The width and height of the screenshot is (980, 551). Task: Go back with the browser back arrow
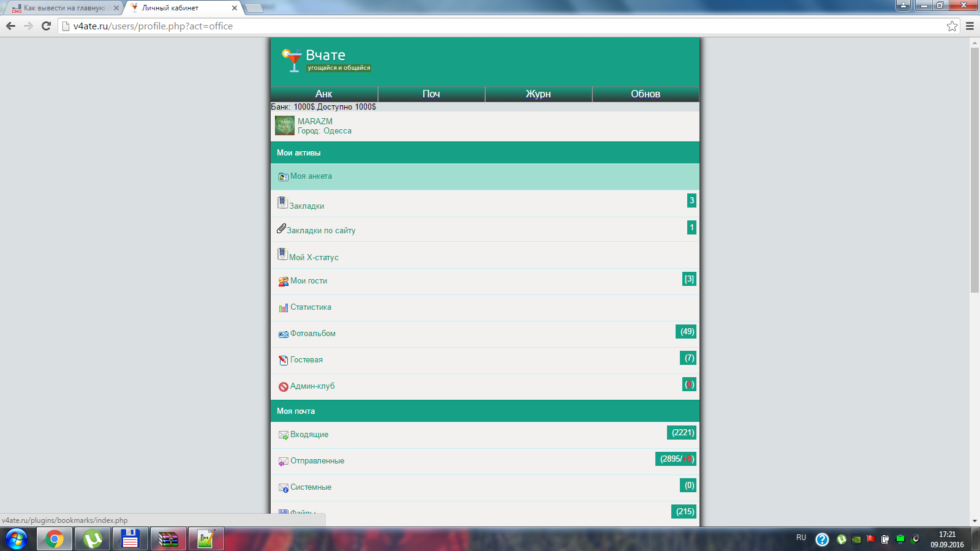tap(10, 26)
